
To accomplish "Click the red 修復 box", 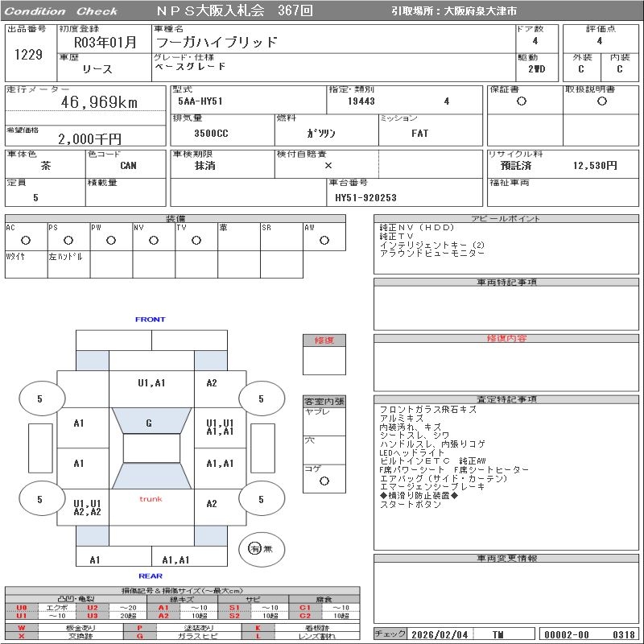I will pyautogui.click(x=324, y=341).
